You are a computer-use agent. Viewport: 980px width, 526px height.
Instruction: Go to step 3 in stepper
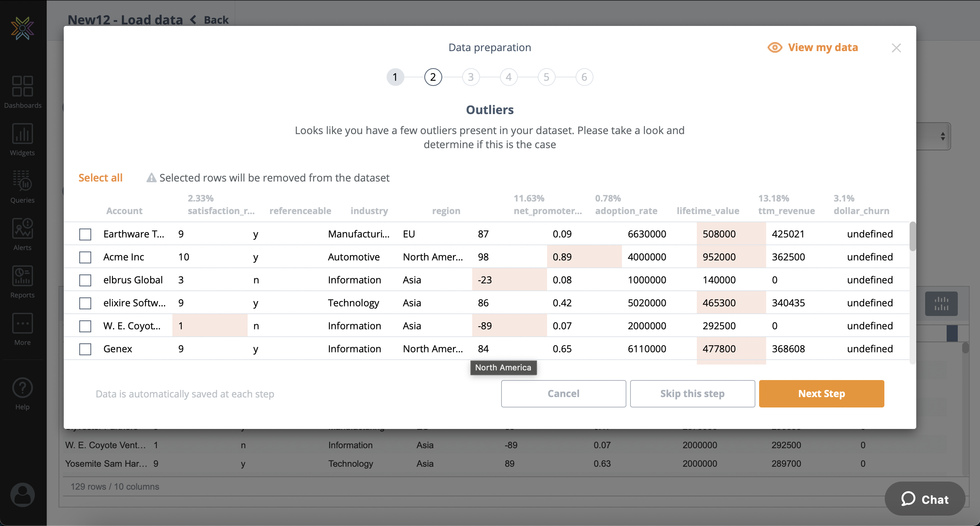(x=471, y=77)
